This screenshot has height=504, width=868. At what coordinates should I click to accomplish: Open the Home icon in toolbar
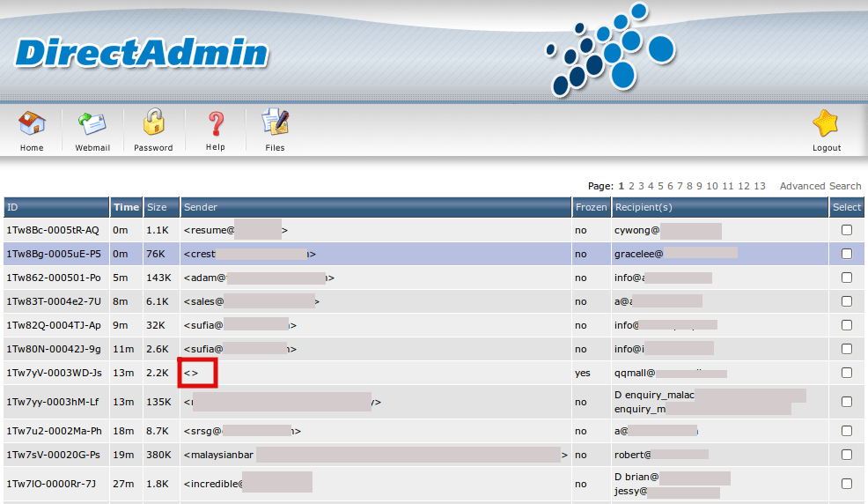[32, 124]
